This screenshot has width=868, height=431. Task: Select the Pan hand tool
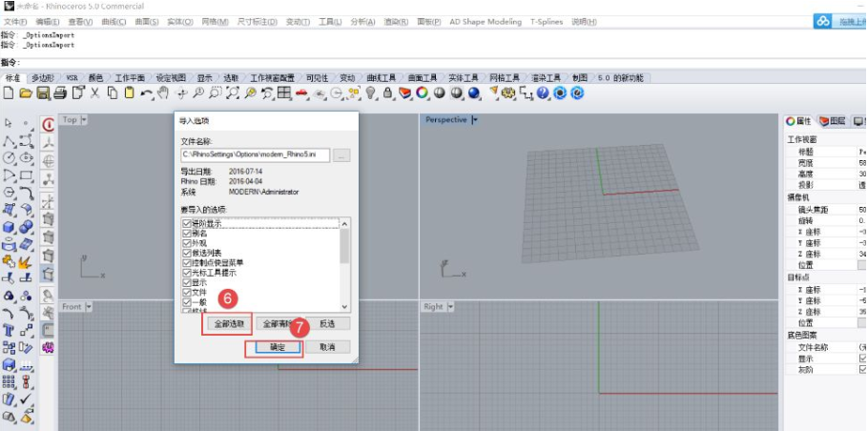[x=163, y=92]
